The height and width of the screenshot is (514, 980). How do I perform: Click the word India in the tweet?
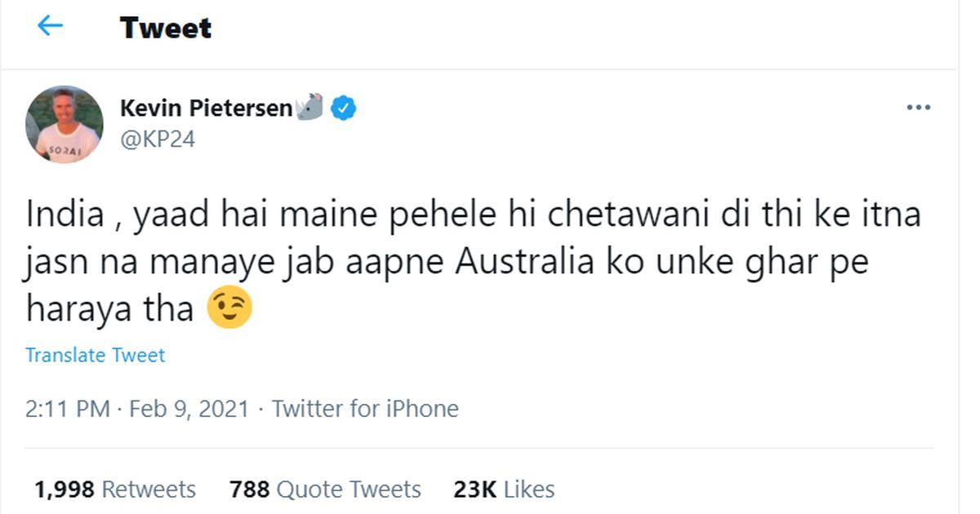(x=65, y=215)
